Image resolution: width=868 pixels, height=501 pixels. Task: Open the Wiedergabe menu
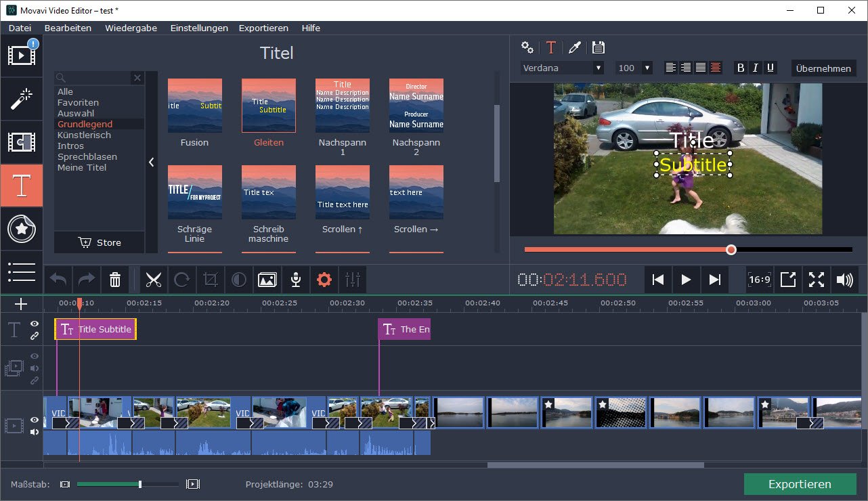pos(131,28)
